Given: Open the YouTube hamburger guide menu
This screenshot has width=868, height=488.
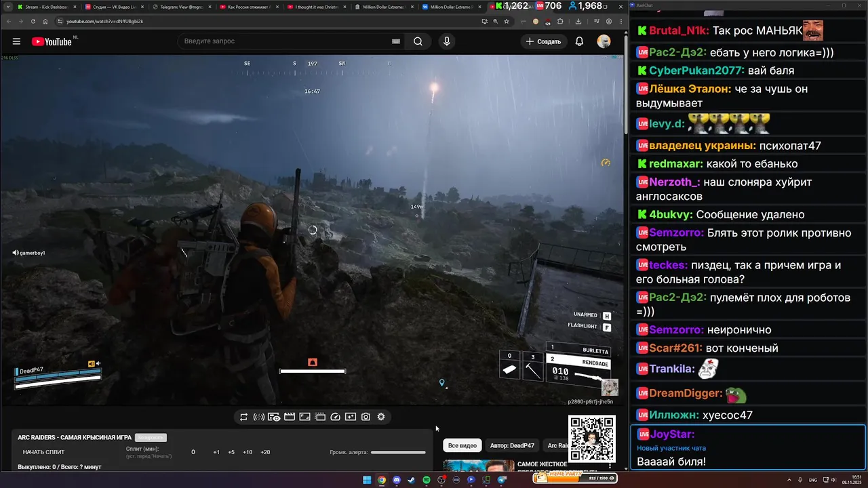Looking at the screenshot, I should point(16,41).
